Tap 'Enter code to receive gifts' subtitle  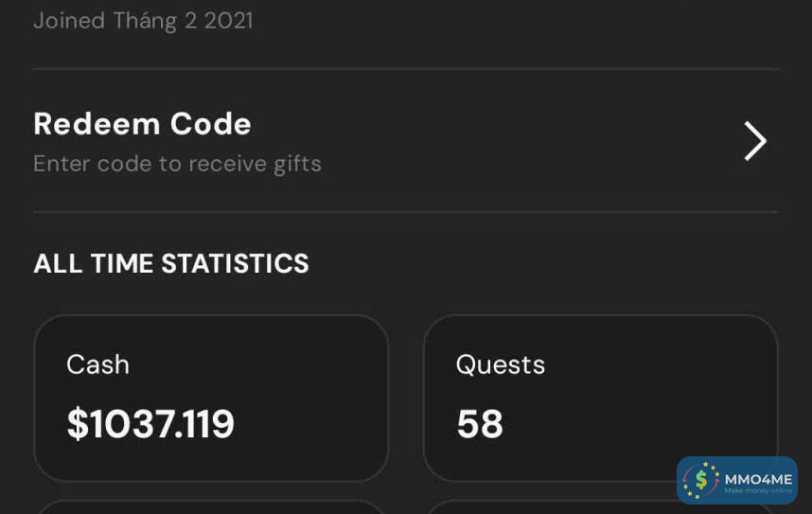pyautogui.click(x=177, y=164)
